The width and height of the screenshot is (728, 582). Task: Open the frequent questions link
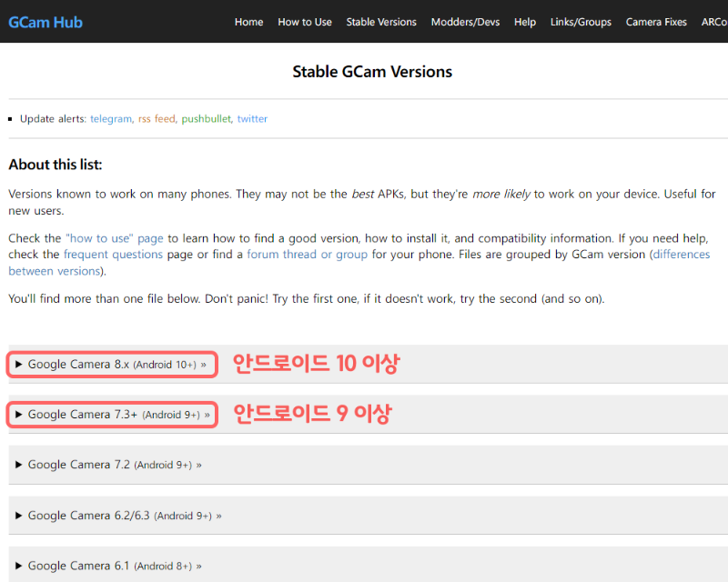(x=113, y=255)
